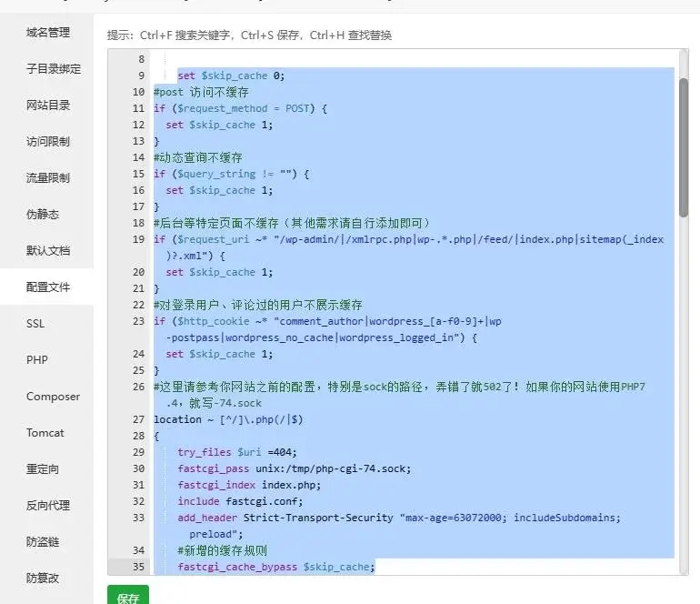The height and width of the screenshot is (604, 700).
Task: Select the 防篡改 sidebar item
Action: pyautogui.click(x=42, y=579)
